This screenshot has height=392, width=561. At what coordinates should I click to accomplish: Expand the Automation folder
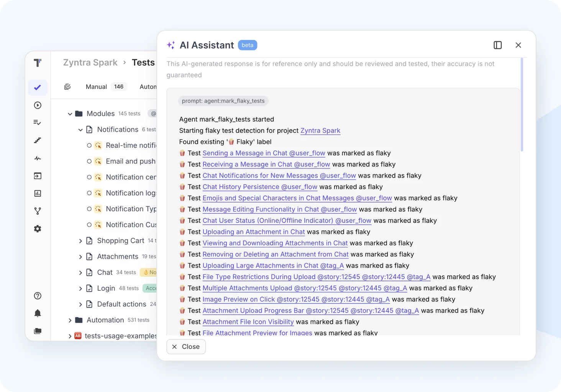click(70, 320)
